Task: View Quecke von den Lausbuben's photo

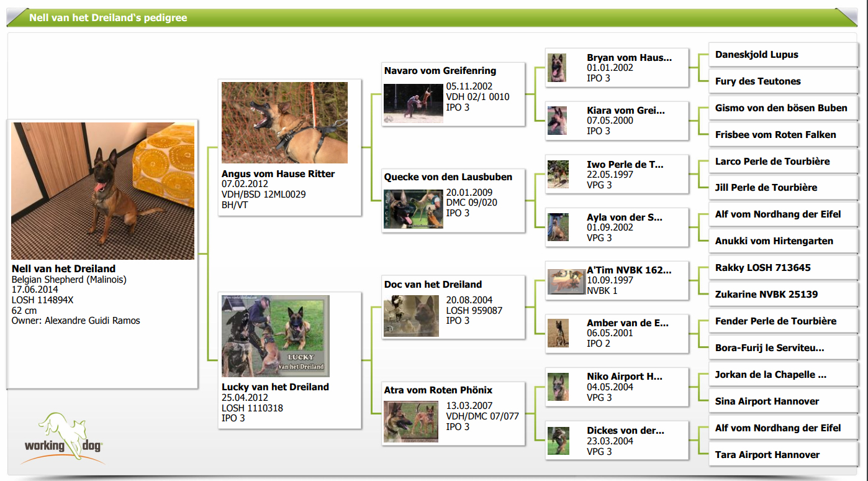Action: (414, 209)
